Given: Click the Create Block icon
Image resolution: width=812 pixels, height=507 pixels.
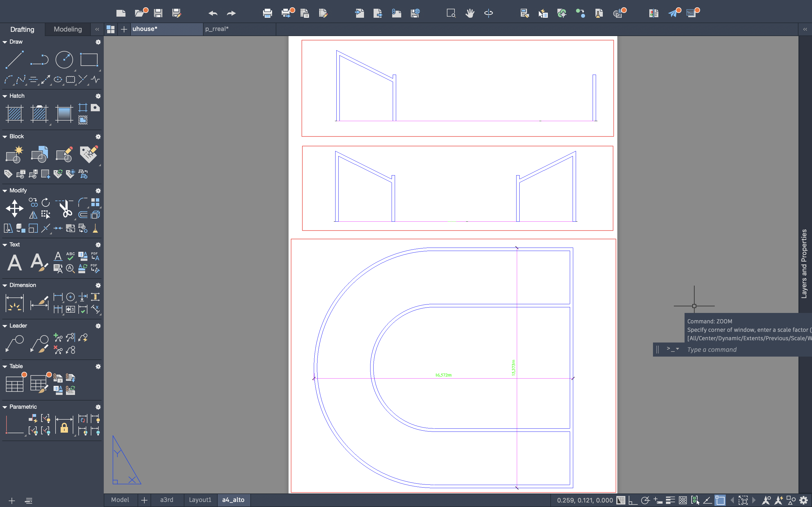Looking at the screenshot, I should [x=14, y=154].
